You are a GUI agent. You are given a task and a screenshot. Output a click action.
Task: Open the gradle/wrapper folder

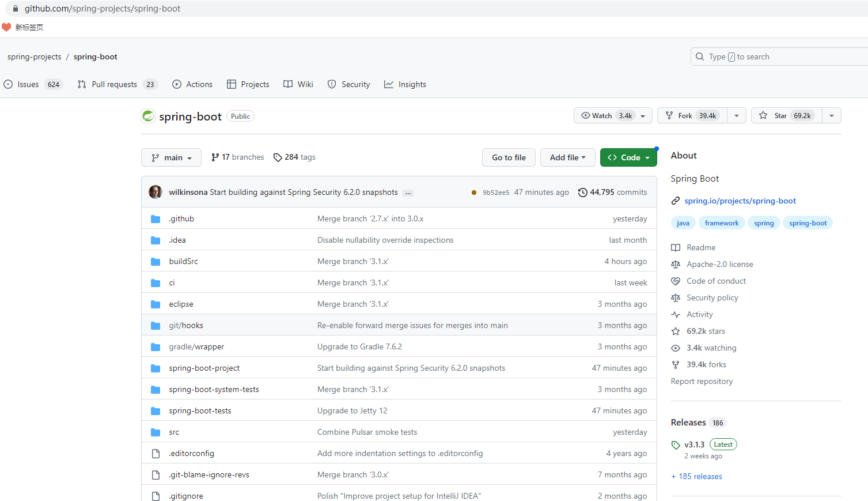pyautogui.click(x=196, y=347)
